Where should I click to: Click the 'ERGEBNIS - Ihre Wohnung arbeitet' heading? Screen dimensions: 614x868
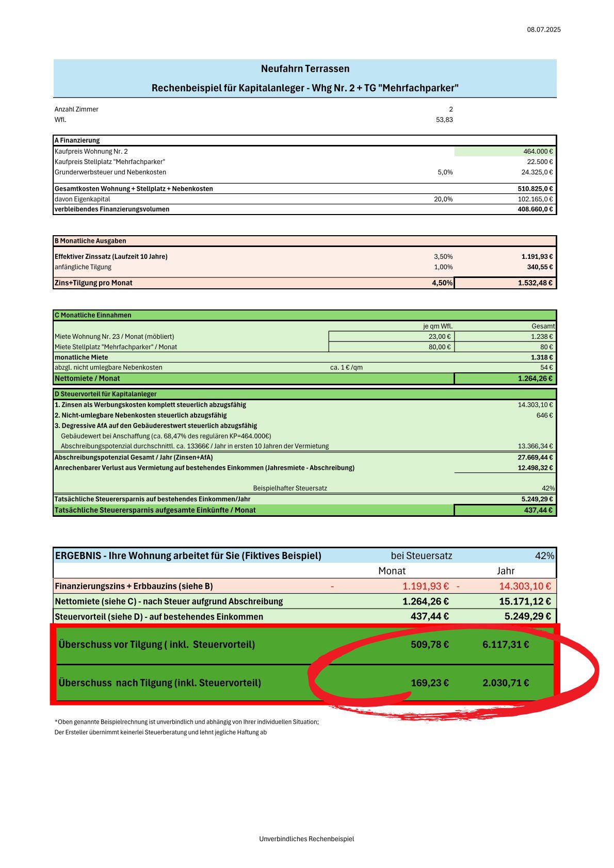(188, 556)
